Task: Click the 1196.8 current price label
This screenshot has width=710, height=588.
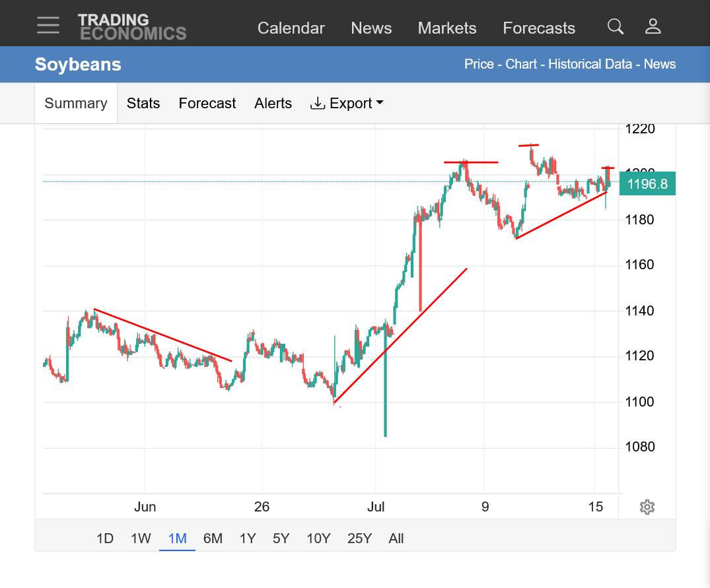Action: (x=647, y=183)
